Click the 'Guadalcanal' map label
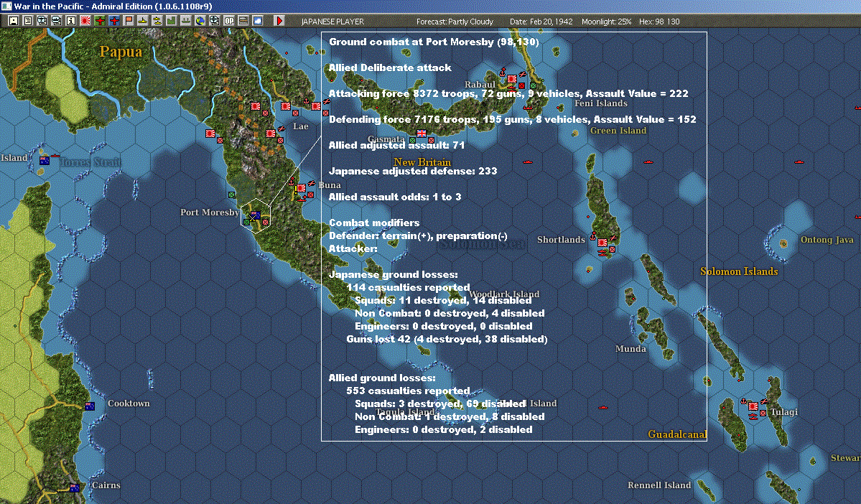This screenshot has width=861, height=504. click(676, 434)
